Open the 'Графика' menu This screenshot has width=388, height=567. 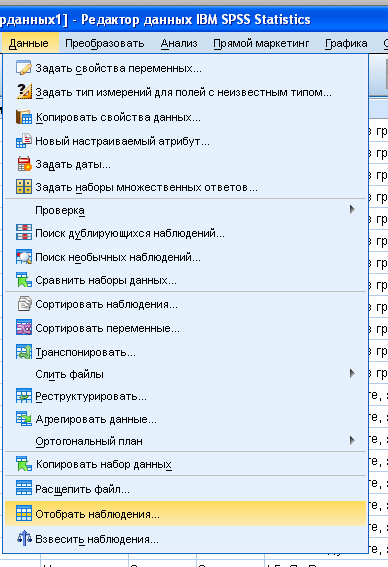(x=346, y=43)
